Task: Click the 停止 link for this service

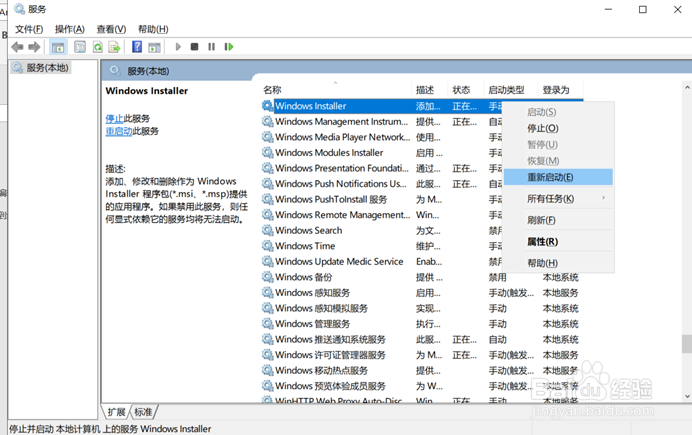Action: pyautogui.click(x=114, y=118)
